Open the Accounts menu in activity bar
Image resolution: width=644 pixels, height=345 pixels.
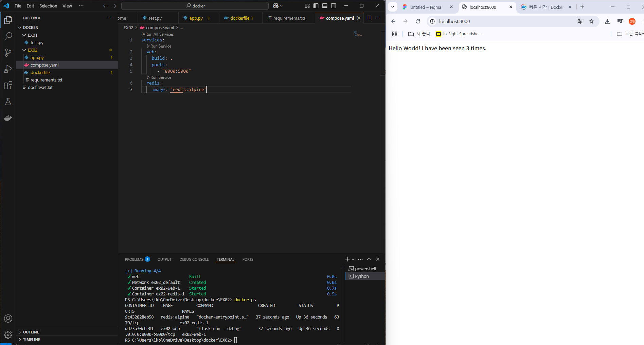coord(8,319)
